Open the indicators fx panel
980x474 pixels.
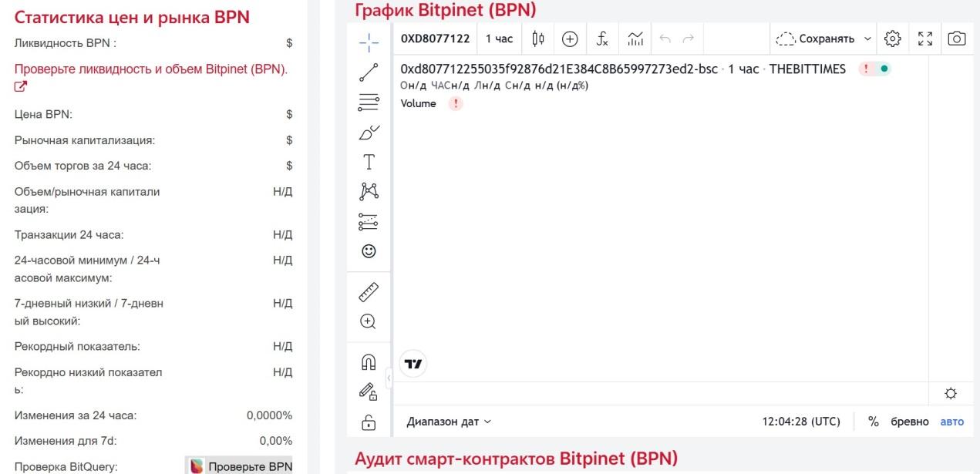pyautogui.click(x=602, y=37)
